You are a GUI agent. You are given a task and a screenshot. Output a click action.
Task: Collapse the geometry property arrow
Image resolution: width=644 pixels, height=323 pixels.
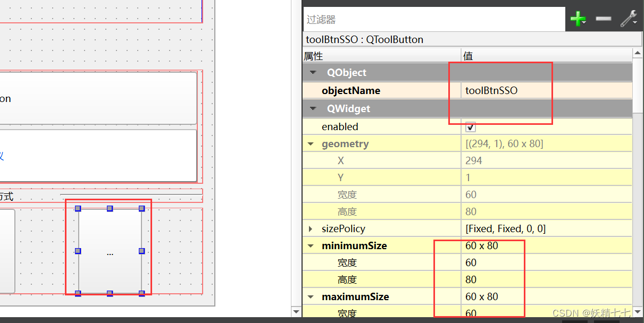pyautogui.click(x=311, y=144)
